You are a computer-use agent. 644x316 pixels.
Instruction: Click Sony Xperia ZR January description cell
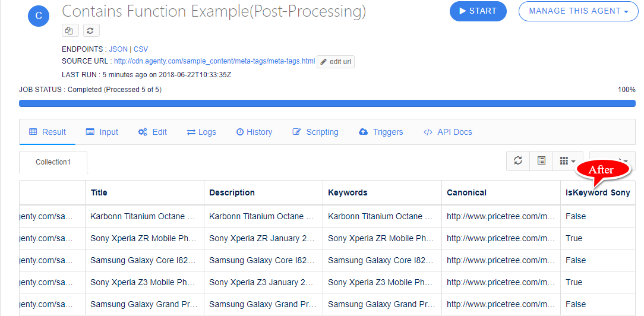(263, 238)
